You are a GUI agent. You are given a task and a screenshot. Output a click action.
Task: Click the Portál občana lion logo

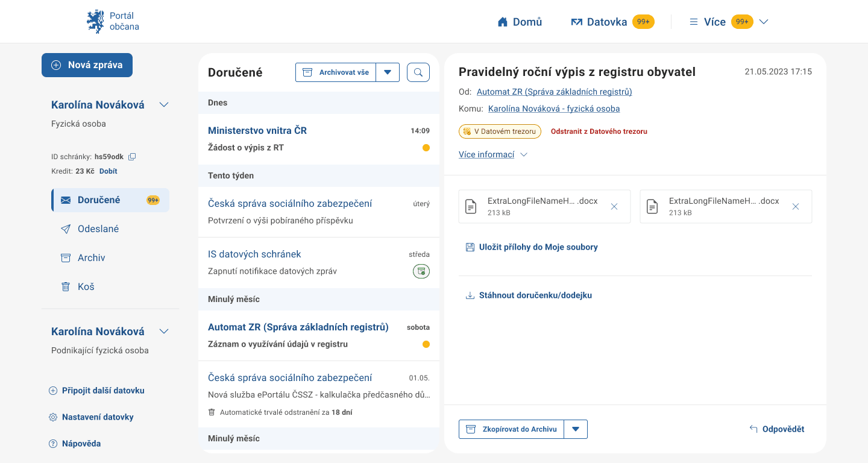click(95, 21)
